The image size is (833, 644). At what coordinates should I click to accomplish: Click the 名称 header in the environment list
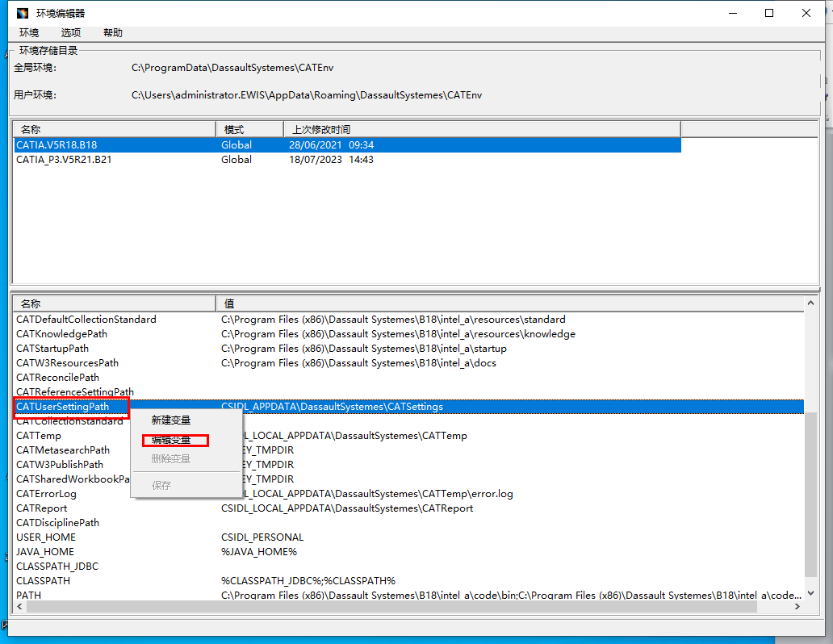[114, 129]
